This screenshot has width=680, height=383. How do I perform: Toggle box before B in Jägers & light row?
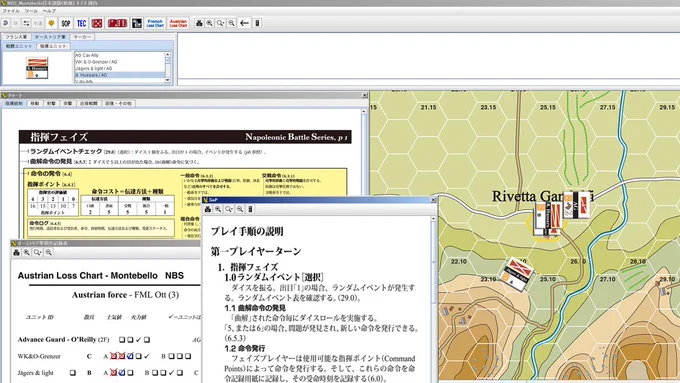click(x=72, y=373)
